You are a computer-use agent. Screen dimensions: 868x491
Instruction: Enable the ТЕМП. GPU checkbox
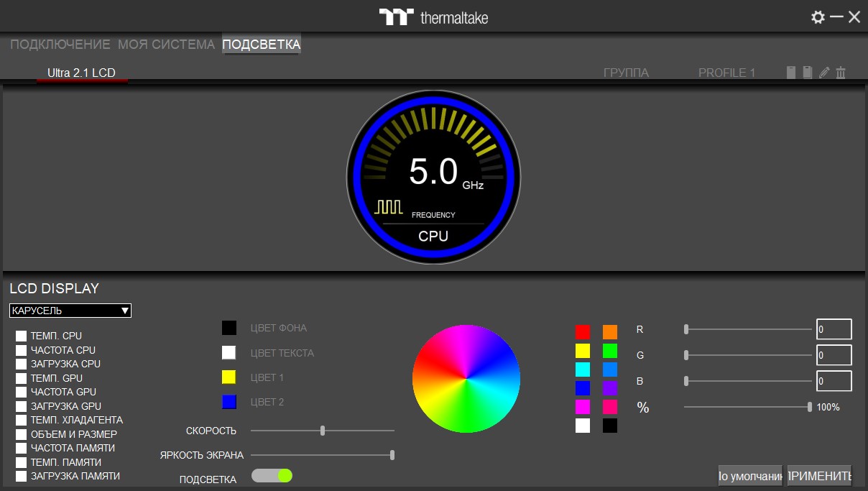point(22,378)
